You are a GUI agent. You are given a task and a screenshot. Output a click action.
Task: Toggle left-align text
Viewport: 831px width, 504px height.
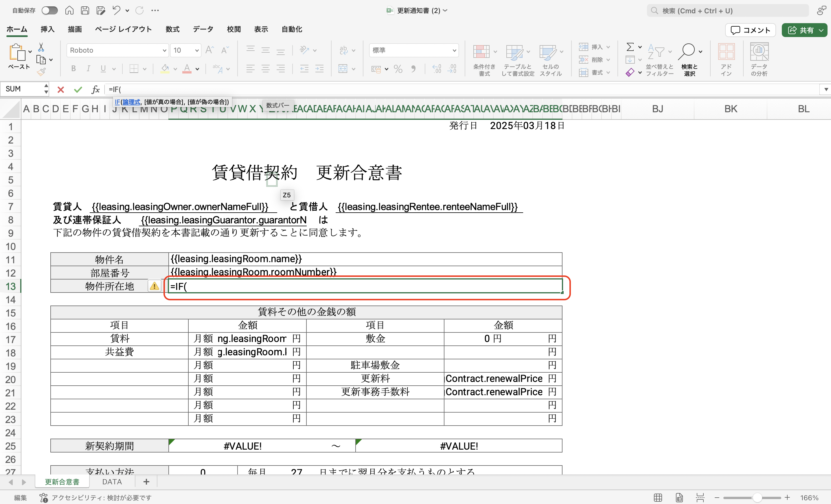pos(250,69)
